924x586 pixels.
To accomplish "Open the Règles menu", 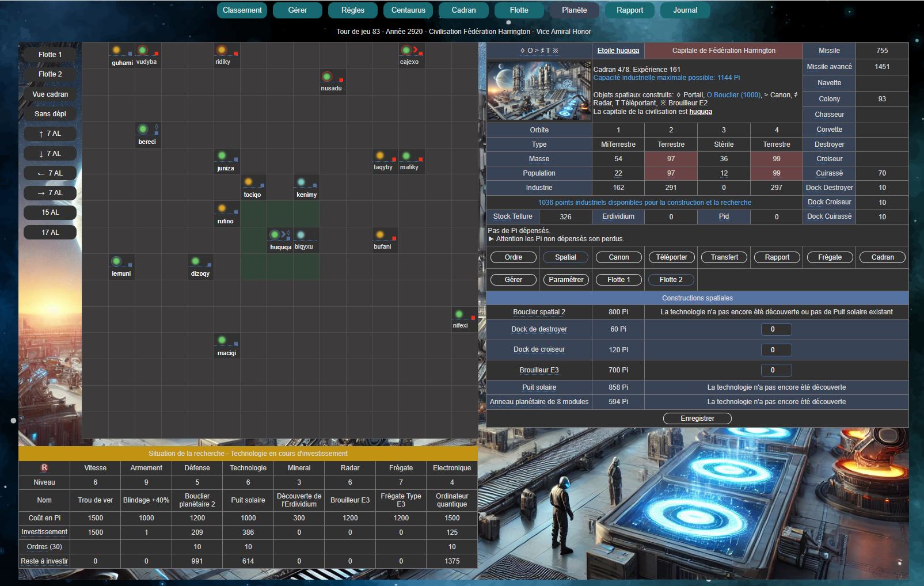I will coord(353,10).
